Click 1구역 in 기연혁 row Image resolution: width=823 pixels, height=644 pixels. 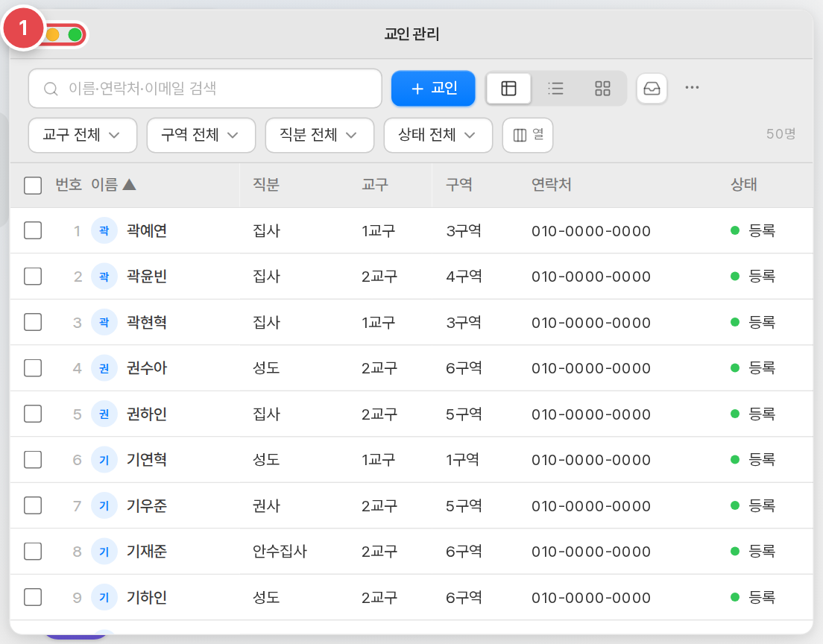(x=462, y=460)
